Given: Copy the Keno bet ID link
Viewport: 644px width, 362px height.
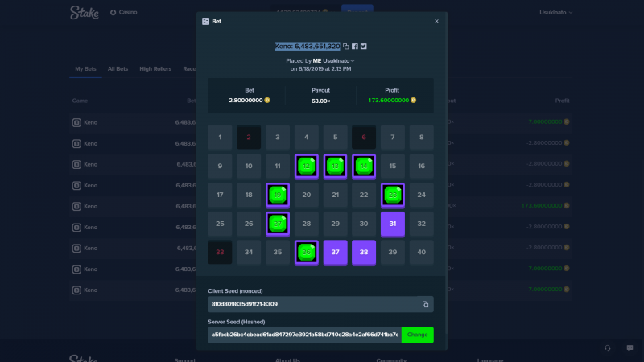Looking at the screenshot, I should click(346, 47).
